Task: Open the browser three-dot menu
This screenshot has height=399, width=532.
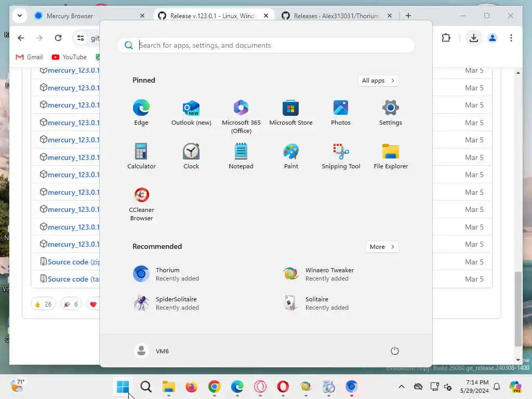Action: tap(511, 38)
